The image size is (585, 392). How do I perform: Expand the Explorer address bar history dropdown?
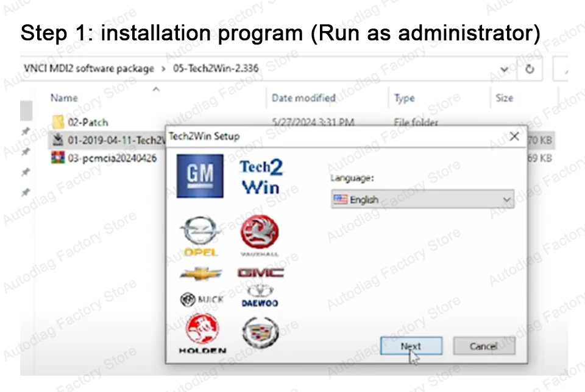(504, 69)
